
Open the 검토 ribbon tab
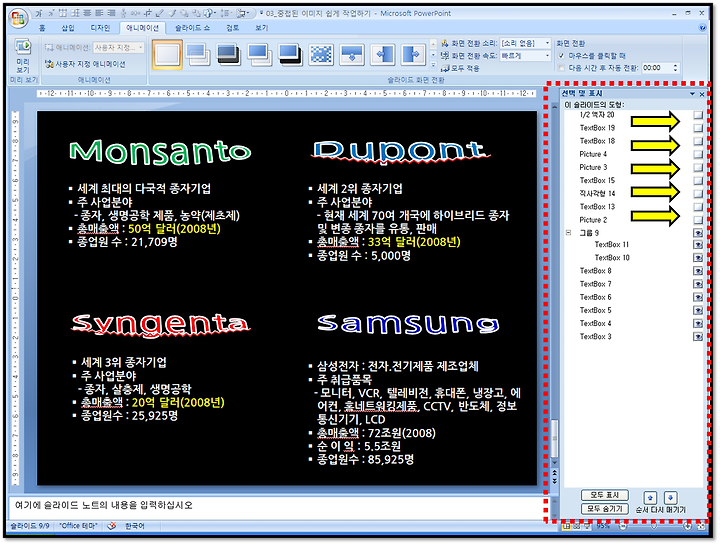pos(232,28)
